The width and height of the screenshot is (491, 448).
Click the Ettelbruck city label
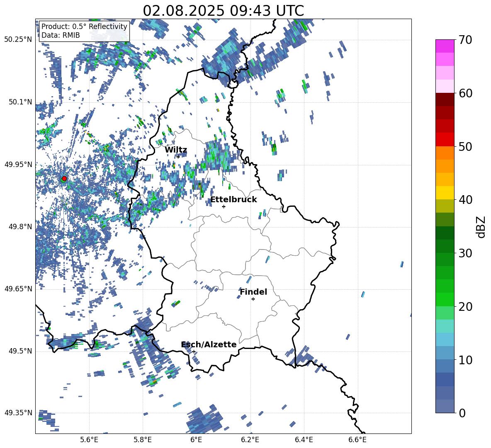coord(233,200)
